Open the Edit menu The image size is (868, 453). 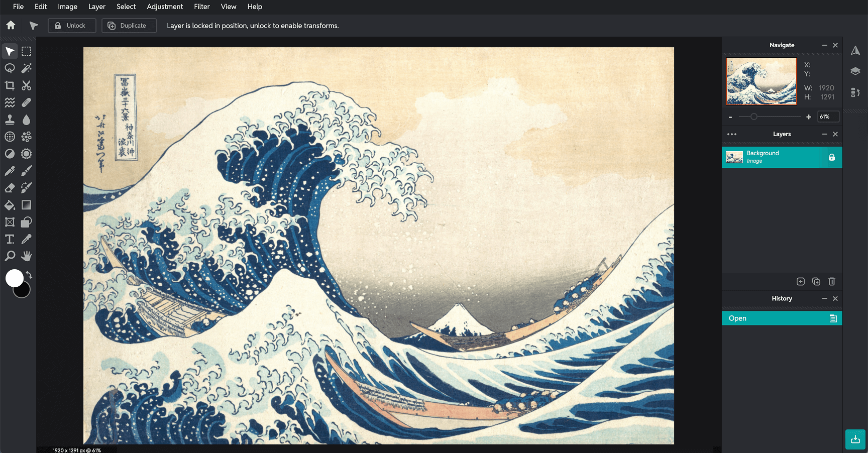click(41, 7)
